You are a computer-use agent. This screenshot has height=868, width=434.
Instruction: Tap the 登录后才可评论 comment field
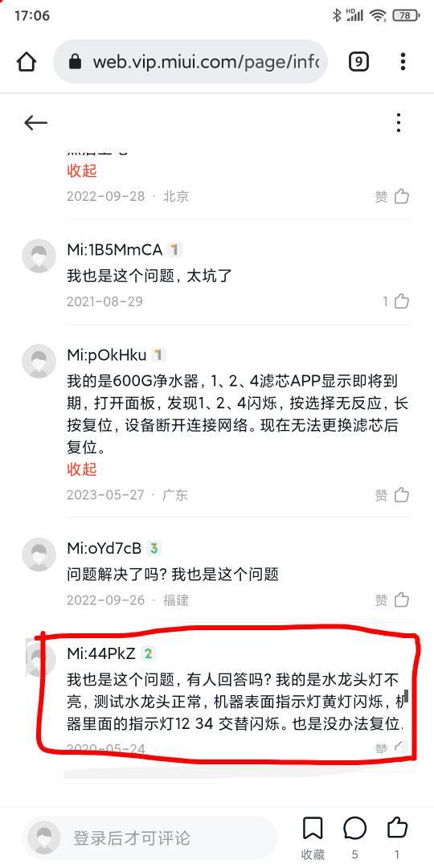click(149, 837)
